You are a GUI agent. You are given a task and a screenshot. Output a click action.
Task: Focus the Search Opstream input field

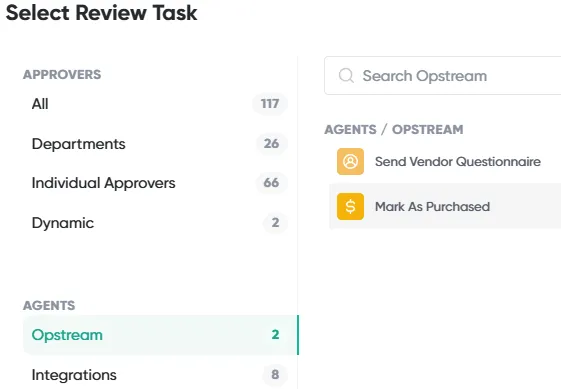click(x=443, y=76)
